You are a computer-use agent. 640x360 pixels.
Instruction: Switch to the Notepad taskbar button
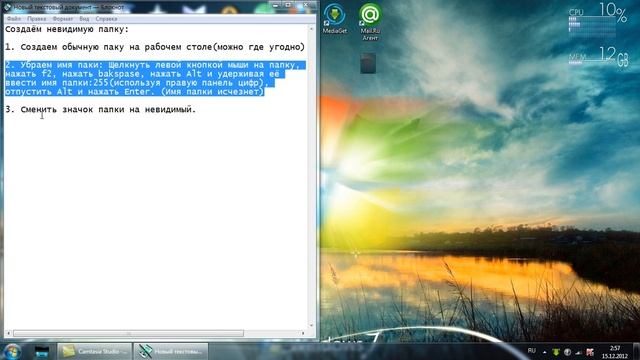pos(171,351)
